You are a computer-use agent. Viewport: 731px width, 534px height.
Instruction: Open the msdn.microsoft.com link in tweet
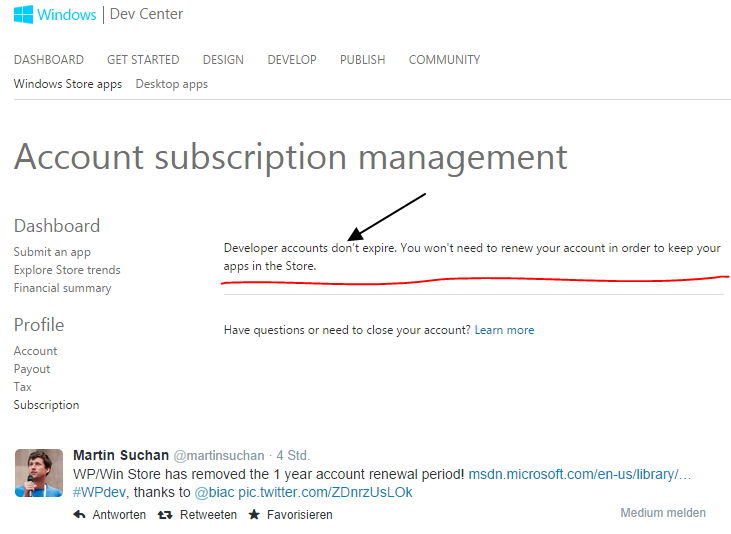[x=579, y=474]
